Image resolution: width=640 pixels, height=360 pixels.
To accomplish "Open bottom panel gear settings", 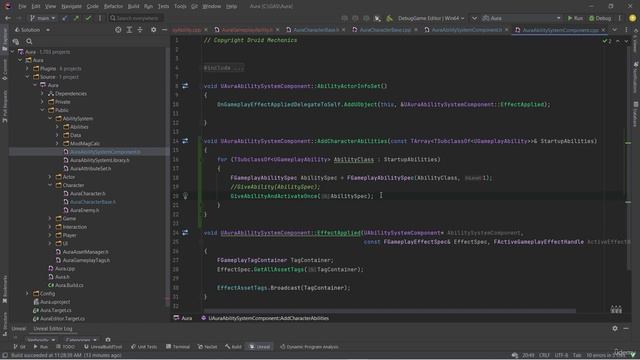I will 615,328.
